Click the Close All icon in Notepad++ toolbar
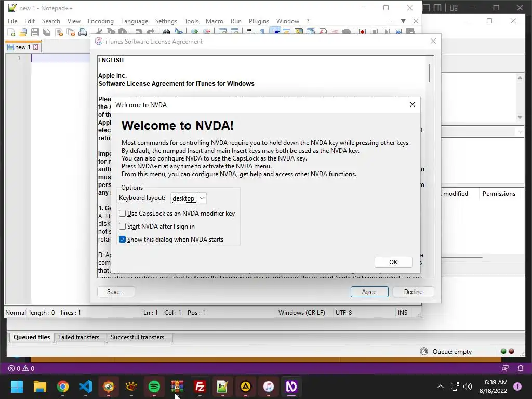This screenshot has height=399, width=532. click(x=71, y=32)
